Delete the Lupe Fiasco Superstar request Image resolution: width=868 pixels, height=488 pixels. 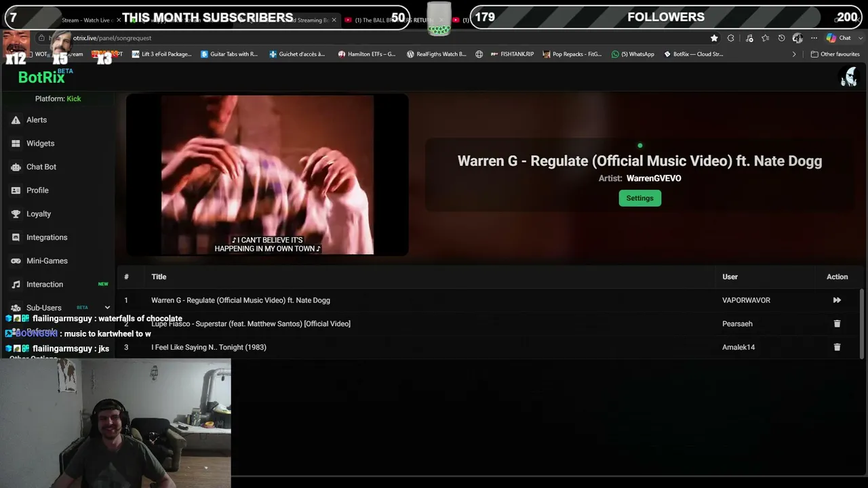point(837,324)
